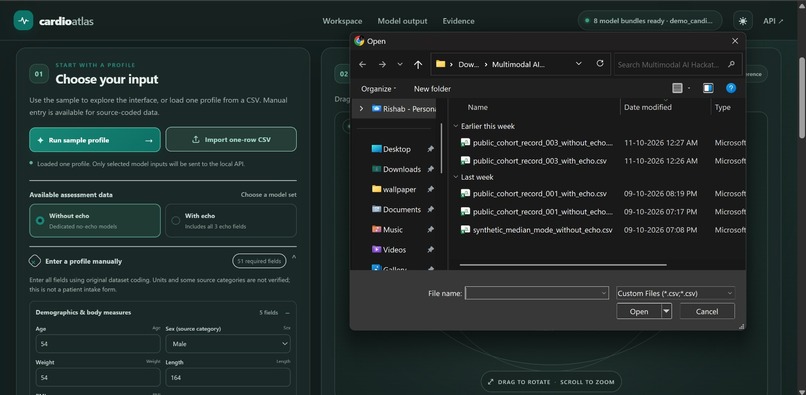
Task: Collapse the Enter a profile manually section
Action: click(x=294, y=257)
